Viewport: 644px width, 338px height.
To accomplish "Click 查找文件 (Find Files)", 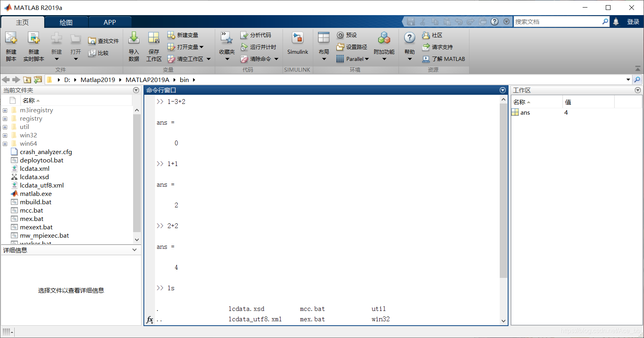I will click(x=103, y=41).
